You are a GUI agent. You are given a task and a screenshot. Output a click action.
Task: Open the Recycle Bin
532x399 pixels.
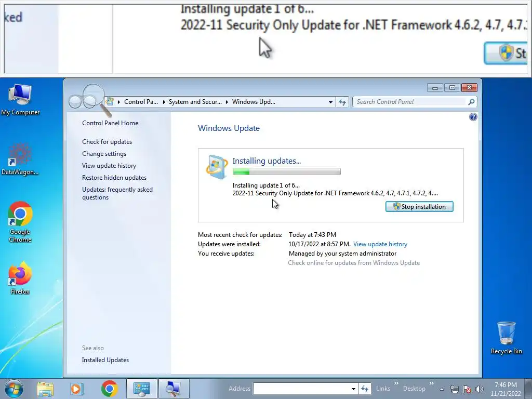click(506, 338)
